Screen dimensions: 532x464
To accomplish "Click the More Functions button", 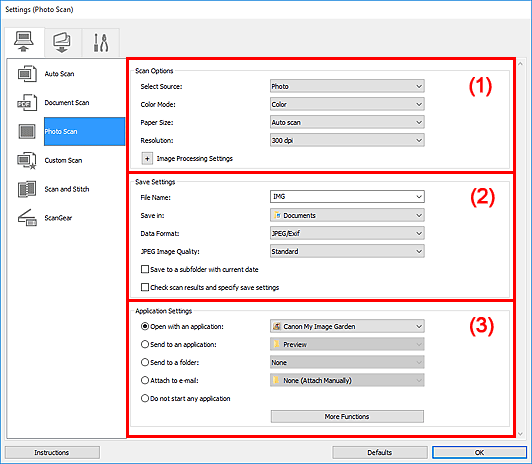I will pos(347,417).
